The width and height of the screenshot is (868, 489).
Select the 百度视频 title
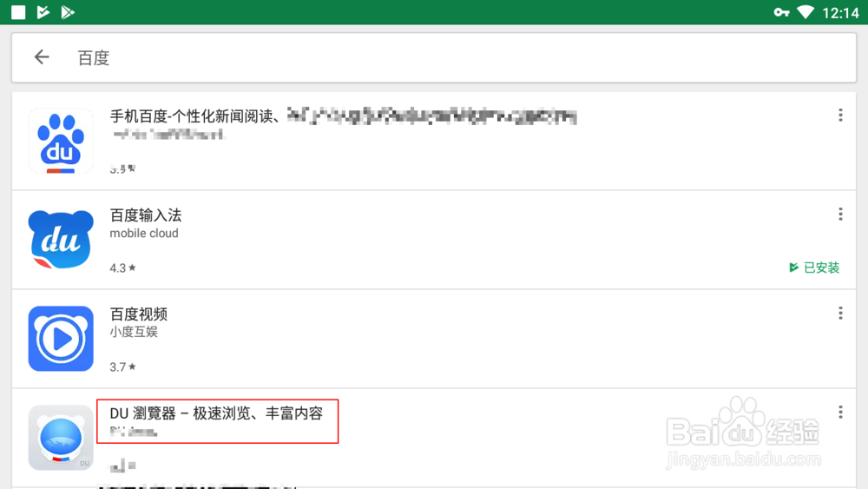pyautogui.click(x=138, y=314)
